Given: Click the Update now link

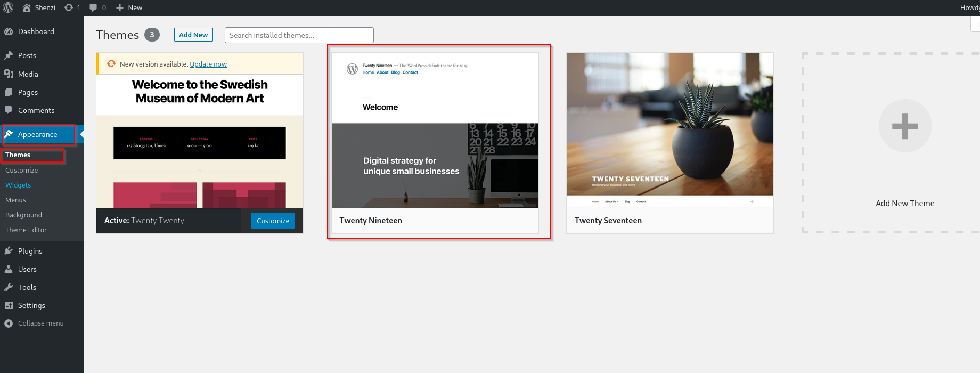Looking at the screenshot, I should coord(208,64).
